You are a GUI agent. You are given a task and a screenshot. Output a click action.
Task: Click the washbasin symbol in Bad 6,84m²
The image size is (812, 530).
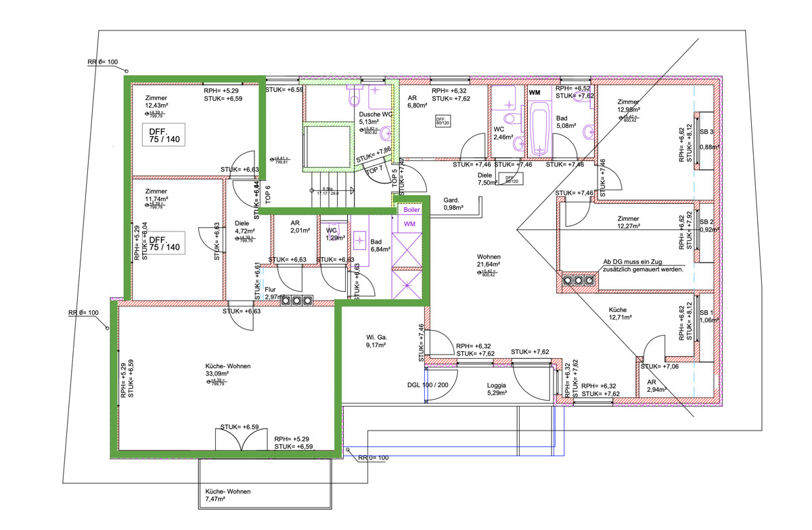(359, 239)
